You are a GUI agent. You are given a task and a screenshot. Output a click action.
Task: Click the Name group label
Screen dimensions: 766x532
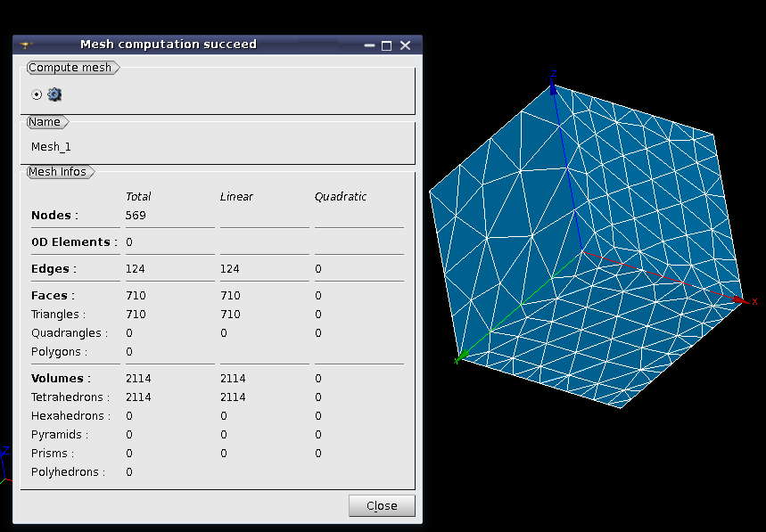45,121
